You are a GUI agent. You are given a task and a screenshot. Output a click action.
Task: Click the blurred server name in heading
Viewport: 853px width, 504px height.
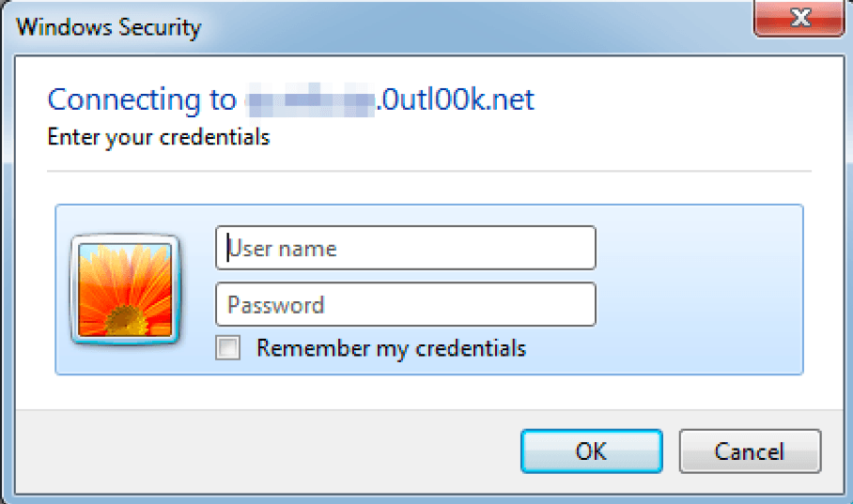click(308, 99)
